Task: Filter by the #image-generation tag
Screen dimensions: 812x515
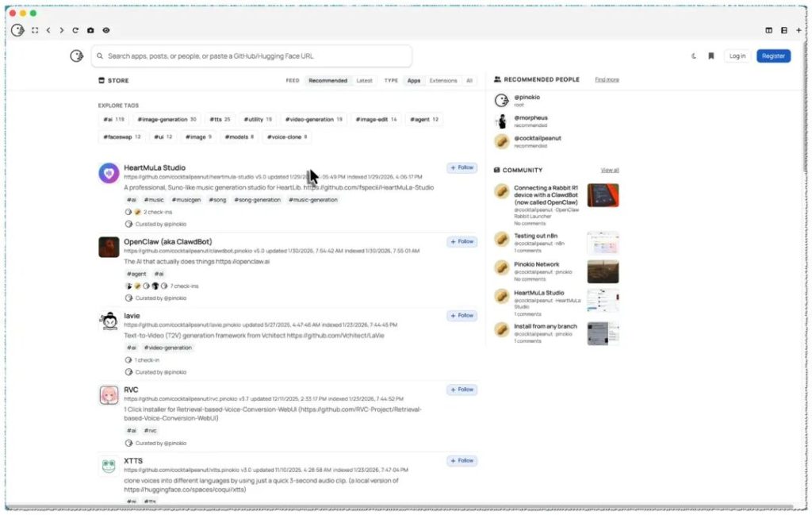Action: [167, 120]
